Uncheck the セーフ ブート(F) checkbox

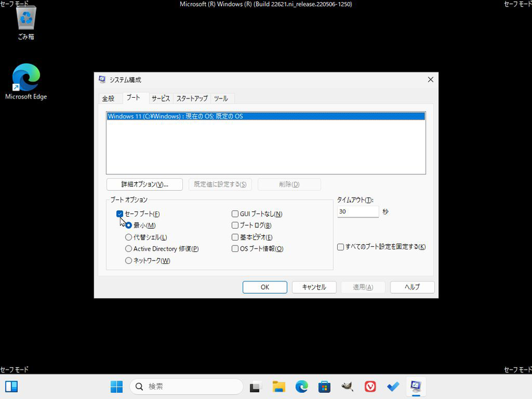pos(120,213)
